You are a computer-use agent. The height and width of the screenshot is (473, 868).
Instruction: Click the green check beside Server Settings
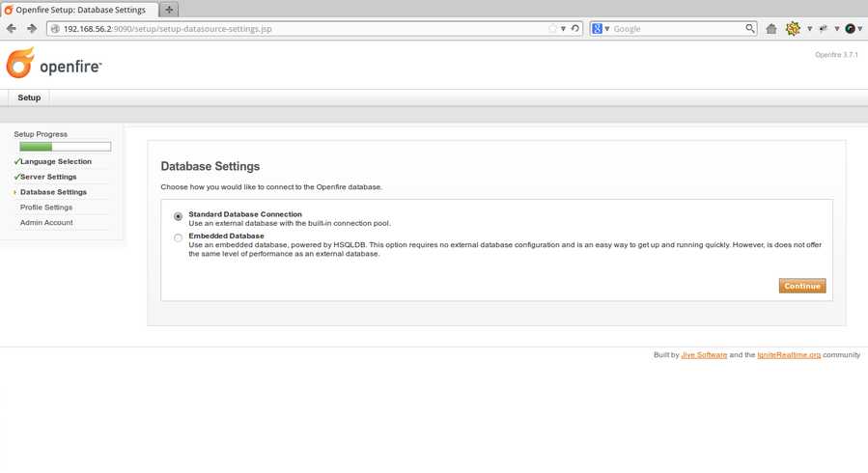[16, 177]
